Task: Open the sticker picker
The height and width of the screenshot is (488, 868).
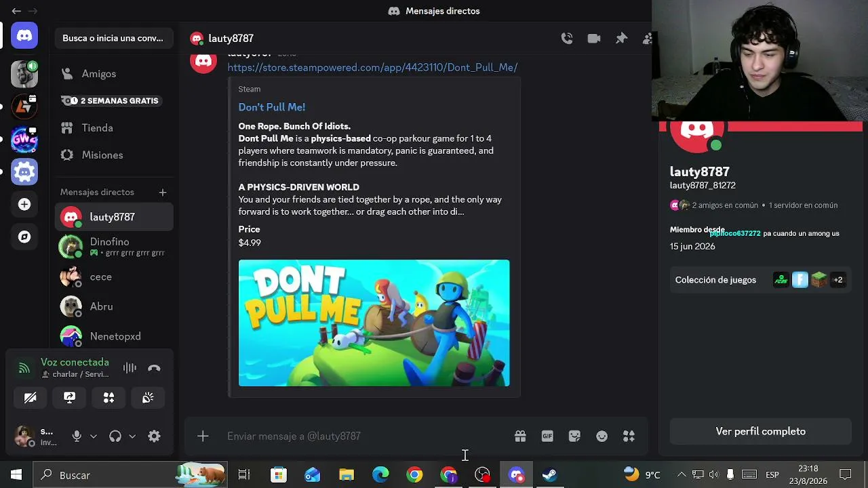Action: point(574,436)
